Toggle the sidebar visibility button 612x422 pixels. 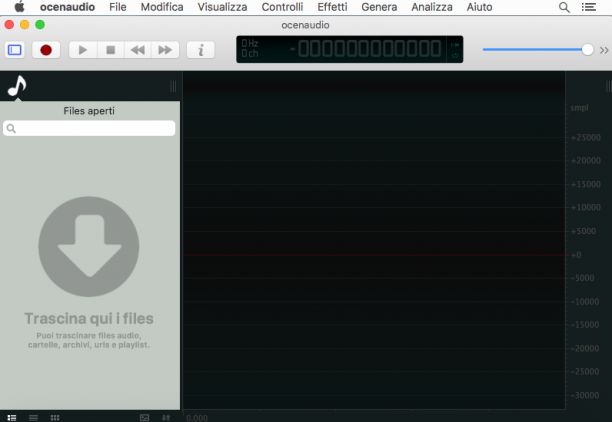pos(15,50)
